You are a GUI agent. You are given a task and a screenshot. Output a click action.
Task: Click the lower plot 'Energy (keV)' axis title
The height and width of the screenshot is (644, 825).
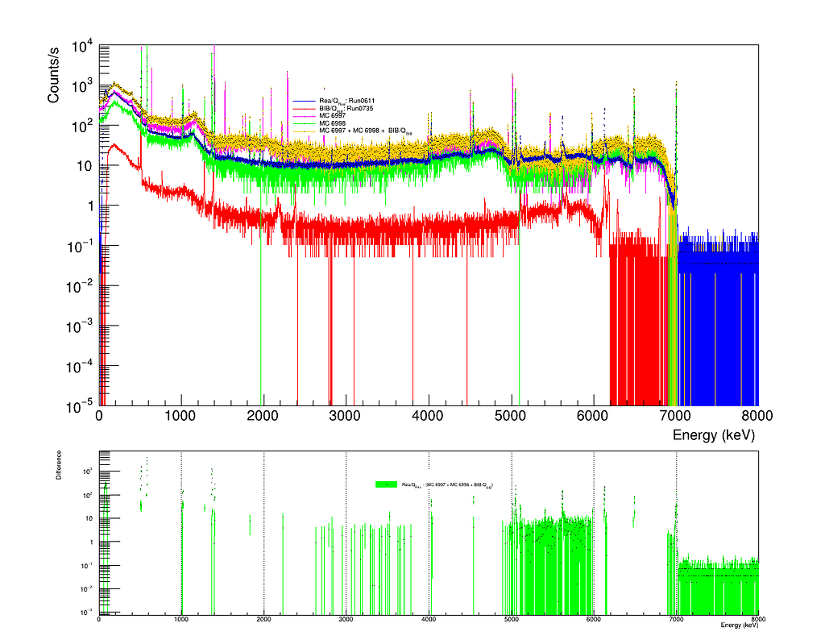[x=738, y=625]
